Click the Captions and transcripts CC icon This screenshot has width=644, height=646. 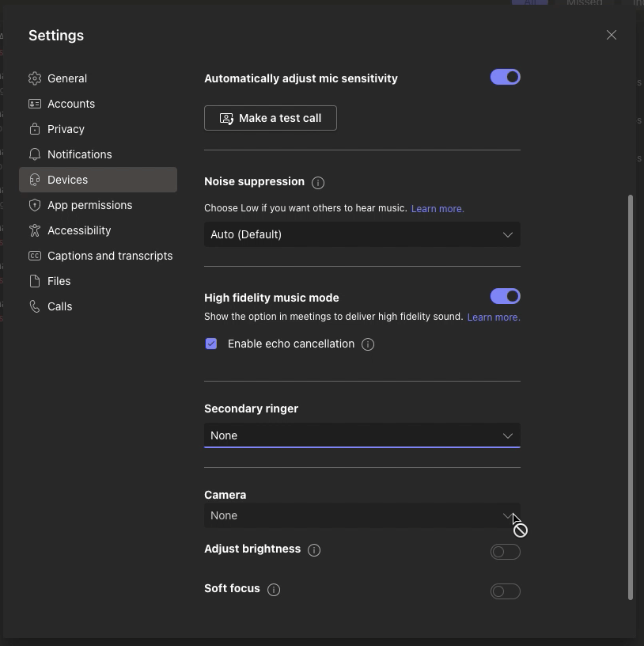(34, 256)
